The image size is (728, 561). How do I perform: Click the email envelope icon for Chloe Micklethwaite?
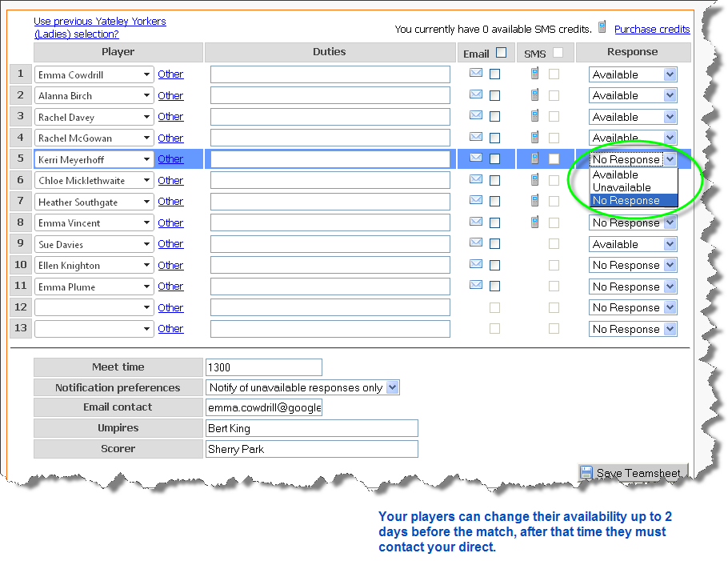(476, 179)
